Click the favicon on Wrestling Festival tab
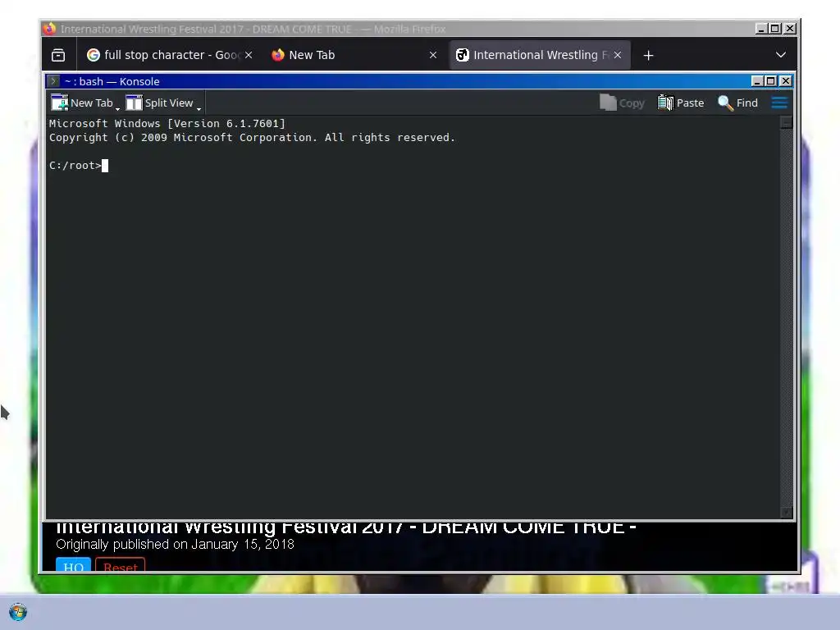The width and height of the screenshot is (840, 630). click(x=463, y=55)
